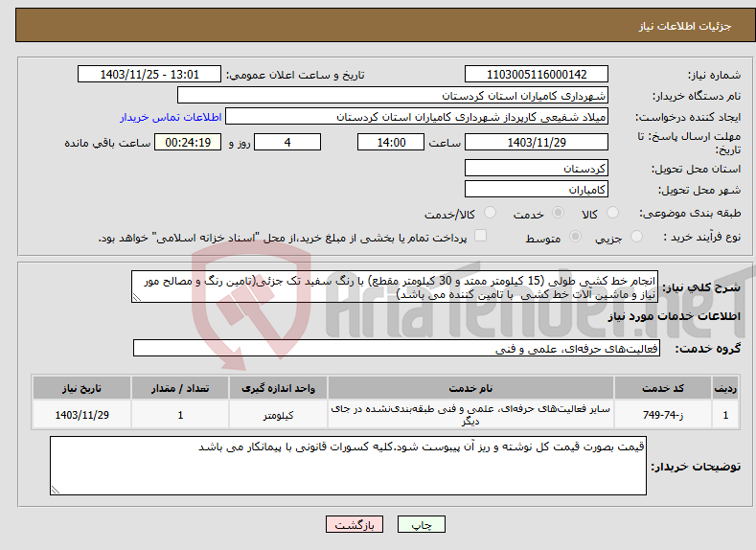Click the کیلومتر unit cell
This screenshot has height=550, width=756.
pos(278,415)
